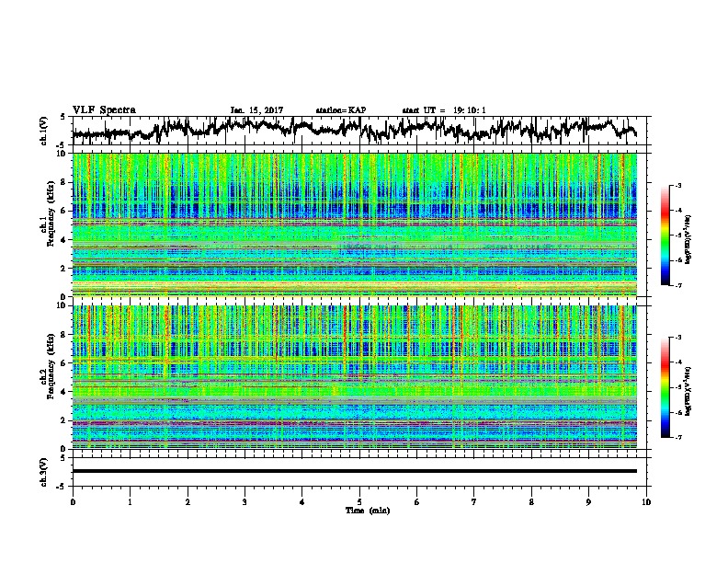Click the "9" minute tick label on time axis
The image size is (728, 563).
point(588,502)
